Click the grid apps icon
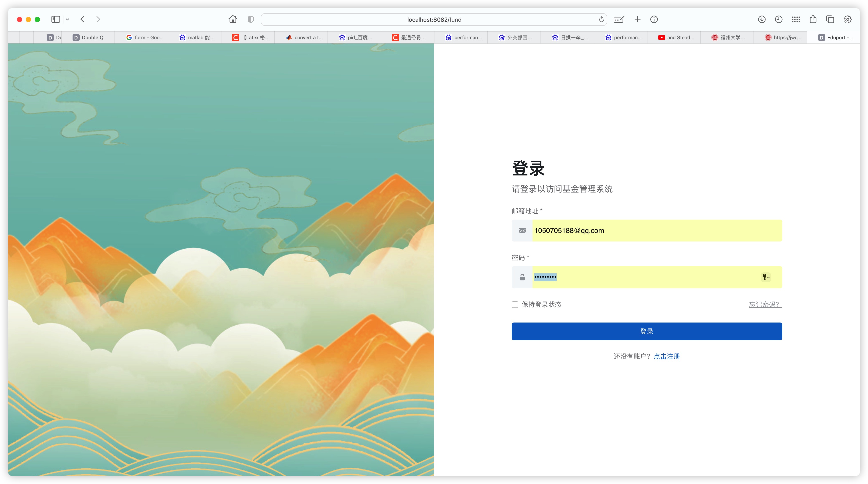868x484 pixels. point(796,19)
